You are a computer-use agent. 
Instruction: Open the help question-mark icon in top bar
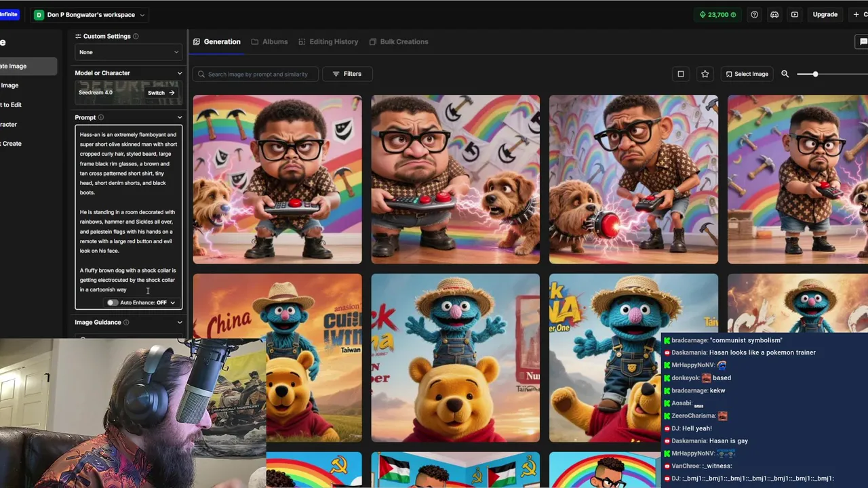[x=754, y=14]
